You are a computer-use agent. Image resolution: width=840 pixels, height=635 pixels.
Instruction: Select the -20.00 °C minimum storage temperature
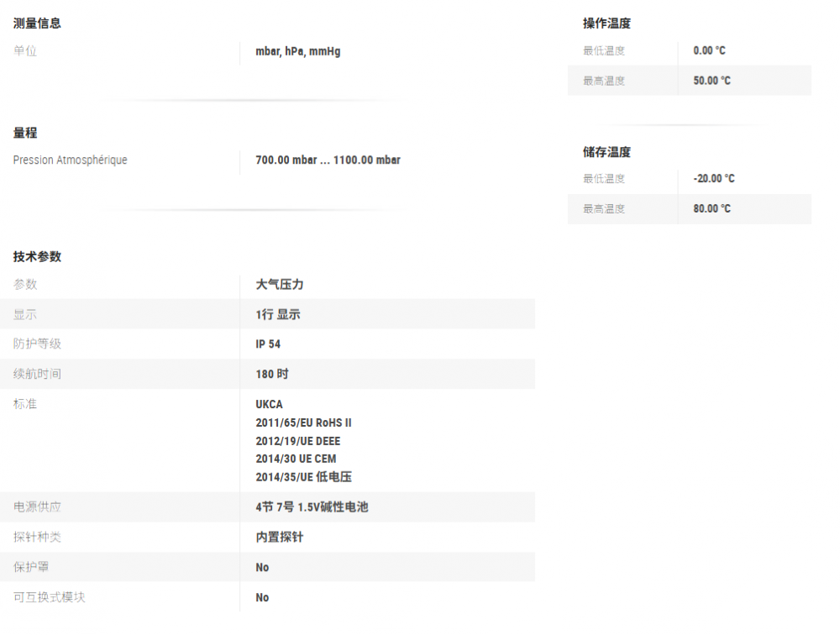click(713, 179)
